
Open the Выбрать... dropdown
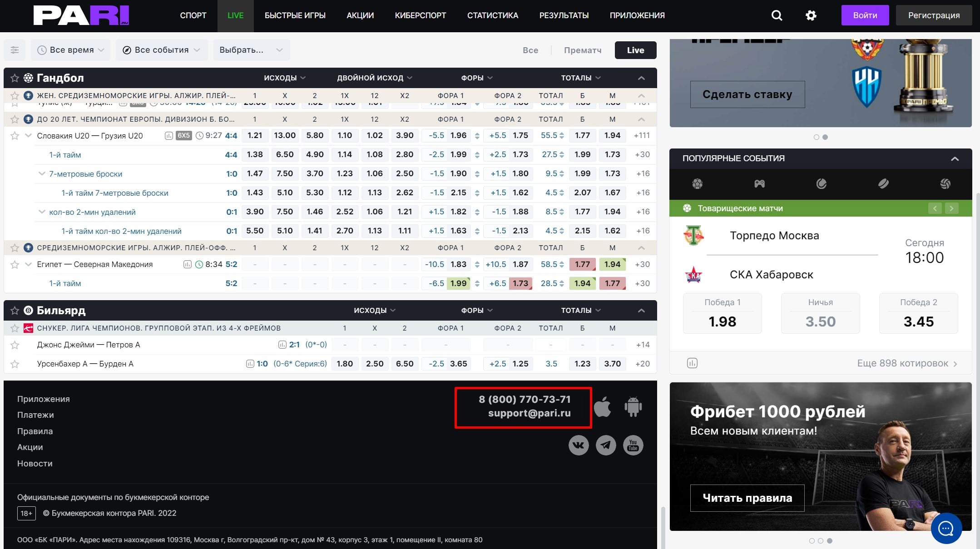252,50
